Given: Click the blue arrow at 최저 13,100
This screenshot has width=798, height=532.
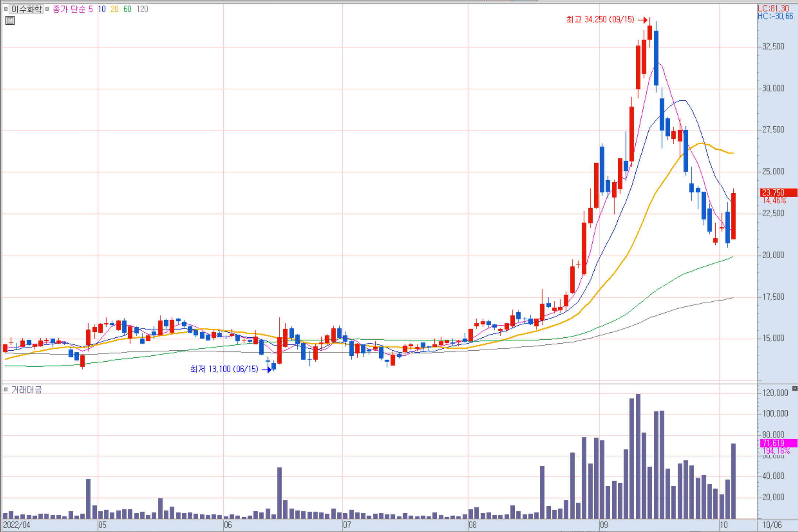Looking at the screenshot, I should coord(266,369).
